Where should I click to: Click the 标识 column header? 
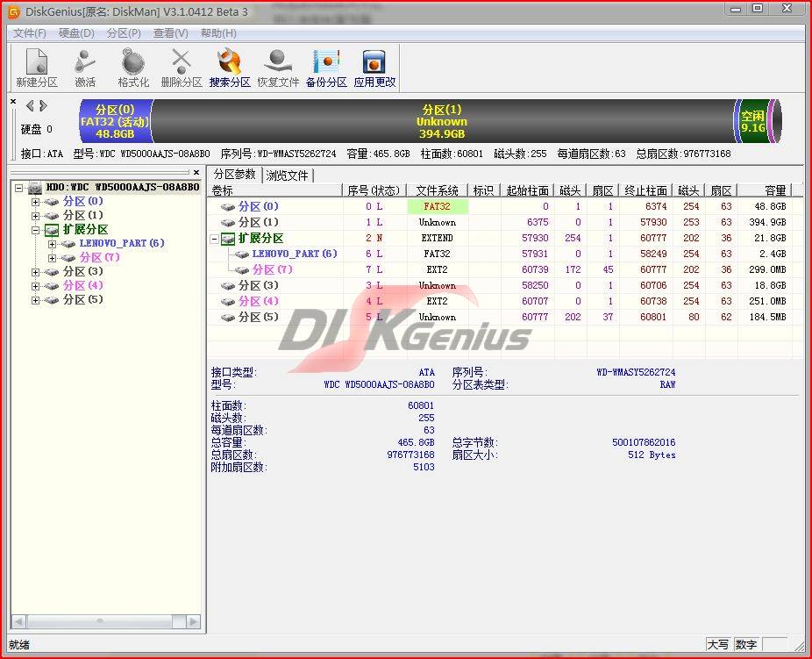(484, 190)
